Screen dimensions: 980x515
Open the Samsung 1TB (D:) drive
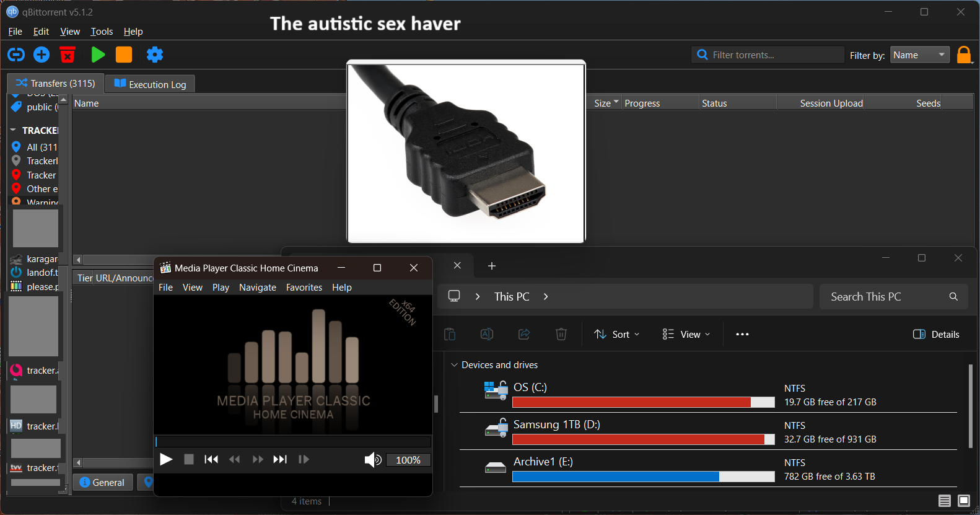(x=556, y=425)
